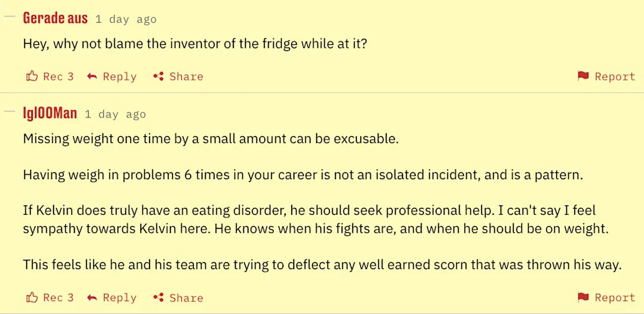Click the "Report" label on IglOOMan's comment
The height and width of the screenshot is (314, 644).
pyautogui.click(x=614, y=297)
